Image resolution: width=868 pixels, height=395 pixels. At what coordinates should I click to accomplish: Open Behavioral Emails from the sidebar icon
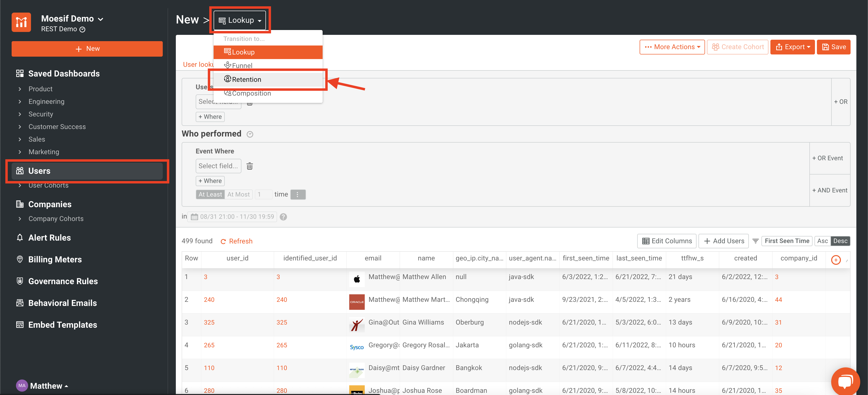20,303
